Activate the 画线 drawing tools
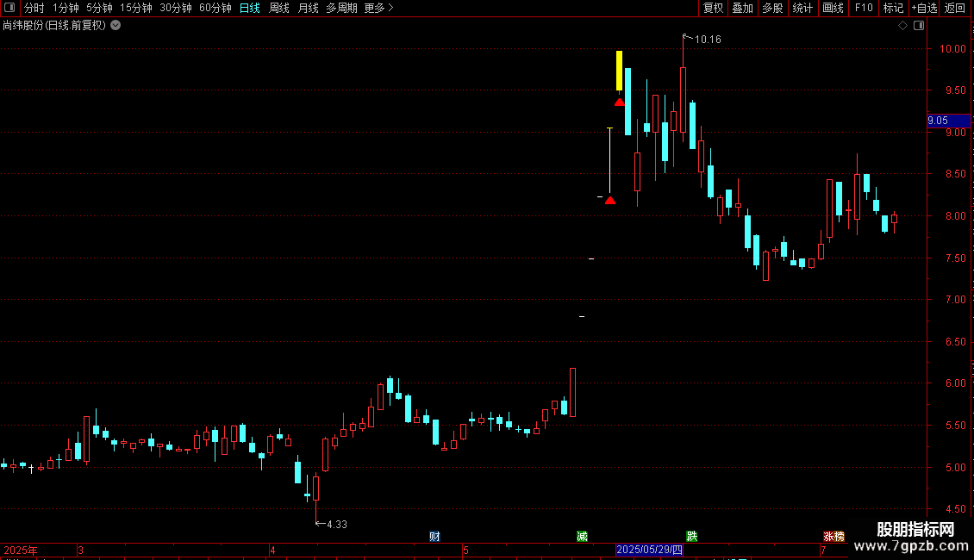Viewport: 974px width, 560px height. (833, 8)
